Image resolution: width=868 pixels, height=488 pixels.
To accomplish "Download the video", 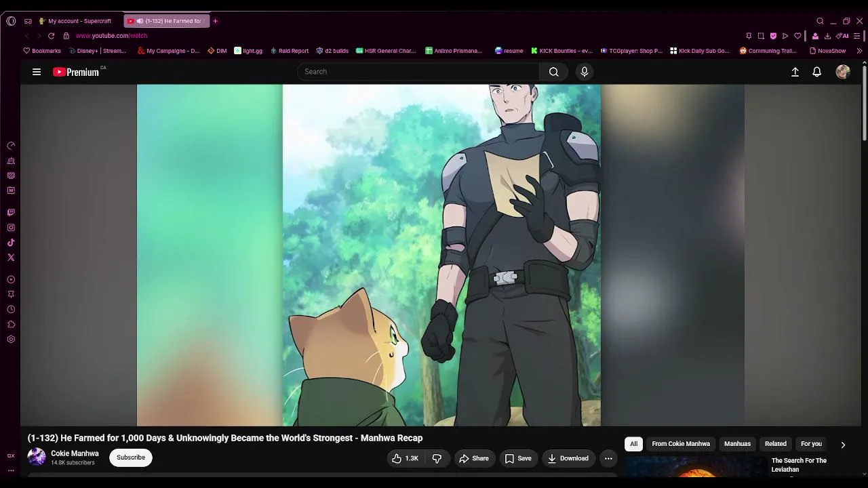I will [x=568, y=459].
